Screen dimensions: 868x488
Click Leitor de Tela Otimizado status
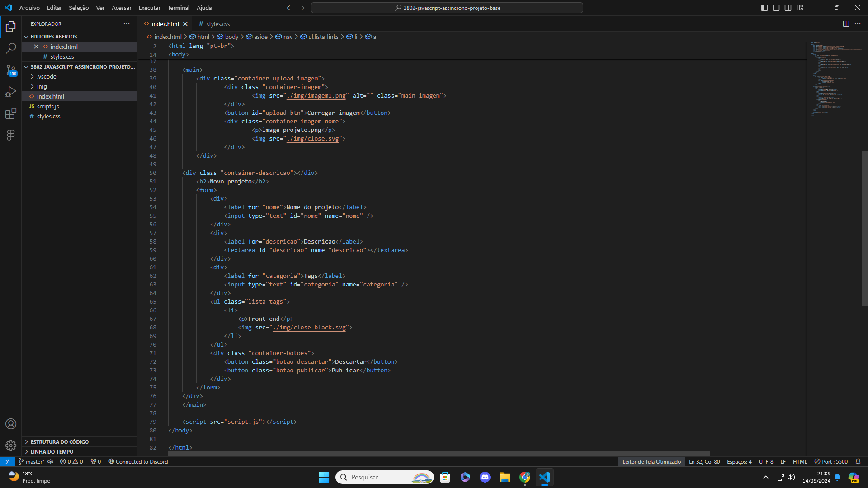(651, 461)
